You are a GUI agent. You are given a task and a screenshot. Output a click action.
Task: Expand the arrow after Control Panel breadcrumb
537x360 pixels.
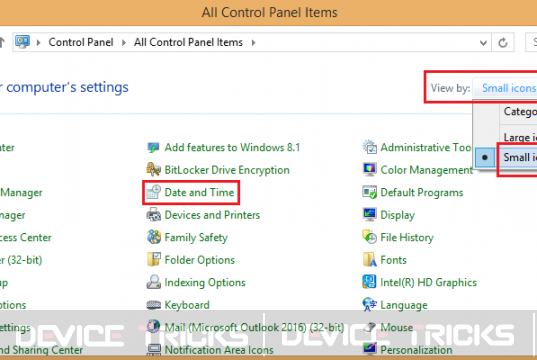[124, 42]
